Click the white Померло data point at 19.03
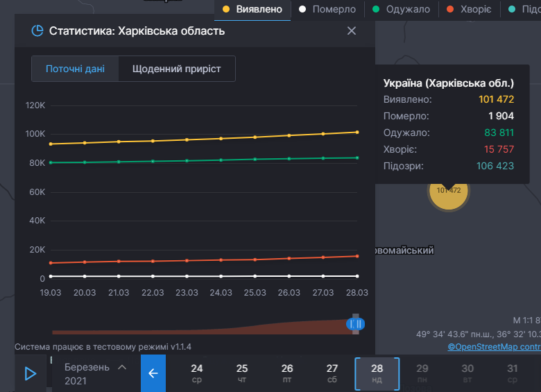The width and height of the screenshot is (541, 392). click(x=51, y=276)
